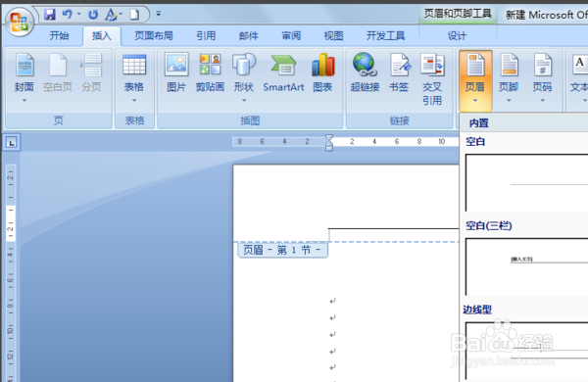The height and width of the screenshot is (382, 588).
Task: Click the Office orb button
Action: [x=20, y=22]
